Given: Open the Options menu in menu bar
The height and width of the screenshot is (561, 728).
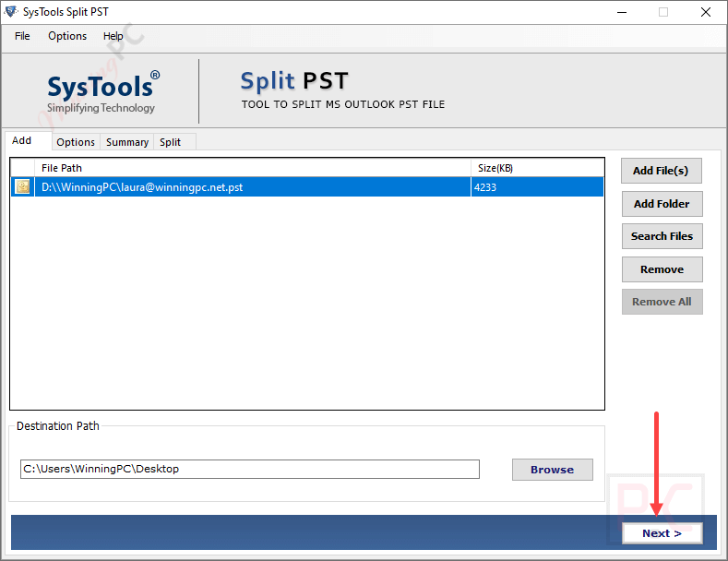Looking at the screenshot, I should [x=67, y=36].
